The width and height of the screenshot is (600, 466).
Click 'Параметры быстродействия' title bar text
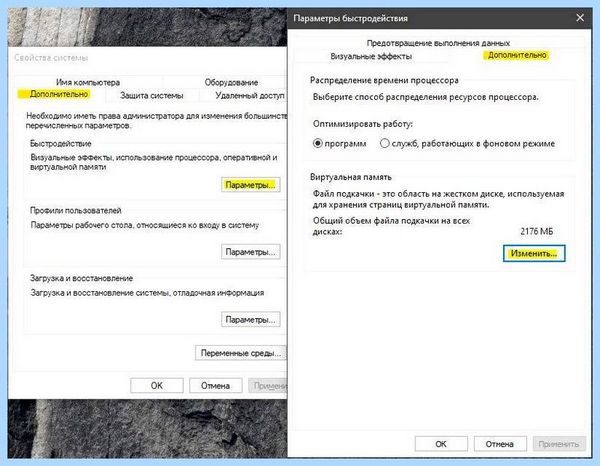(x=351, y=18)
